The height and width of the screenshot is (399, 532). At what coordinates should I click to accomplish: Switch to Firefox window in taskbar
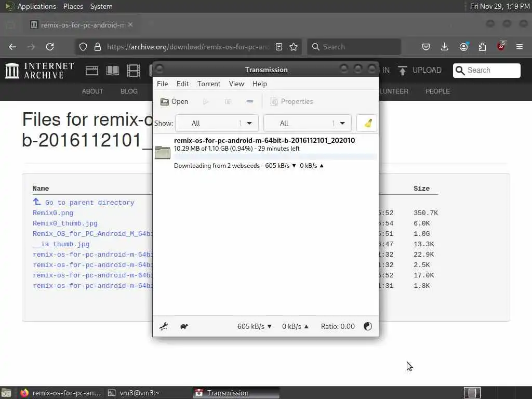coord(61,393)
